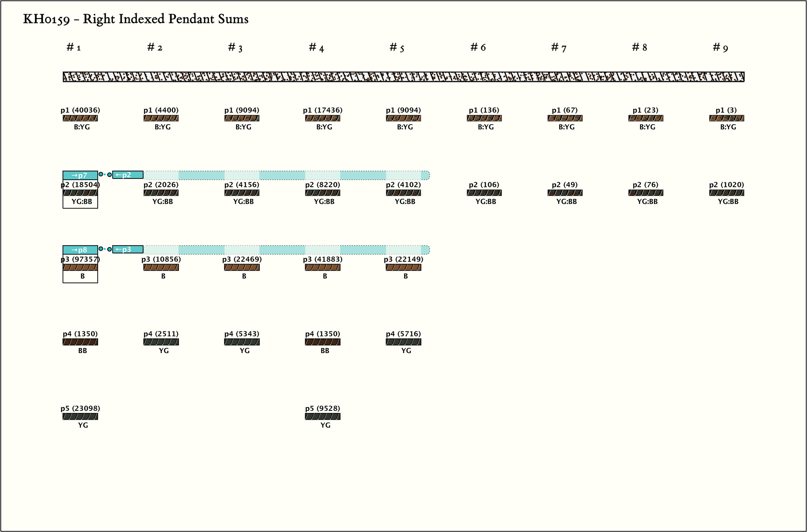Viewport: 807px width, 532px height.
Task: Select the p5 (9528) cord bar
Action: click(322, 417)
